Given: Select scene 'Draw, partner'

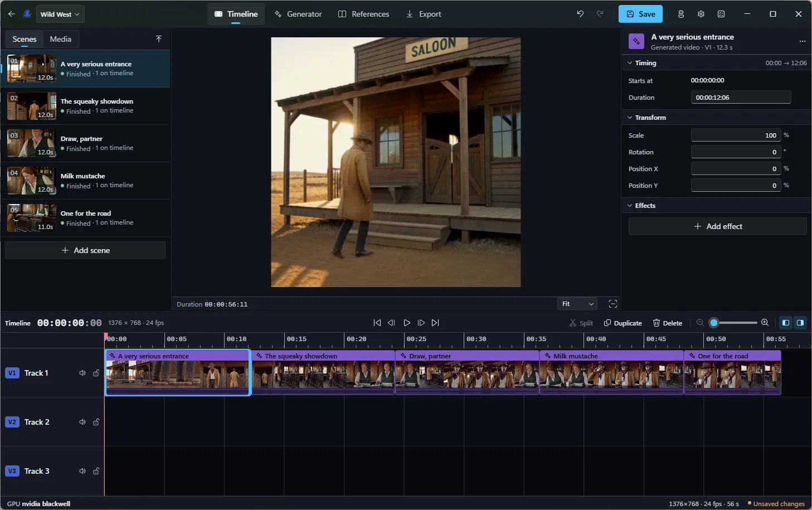Looking at the screenshot, I should (85, 143).
